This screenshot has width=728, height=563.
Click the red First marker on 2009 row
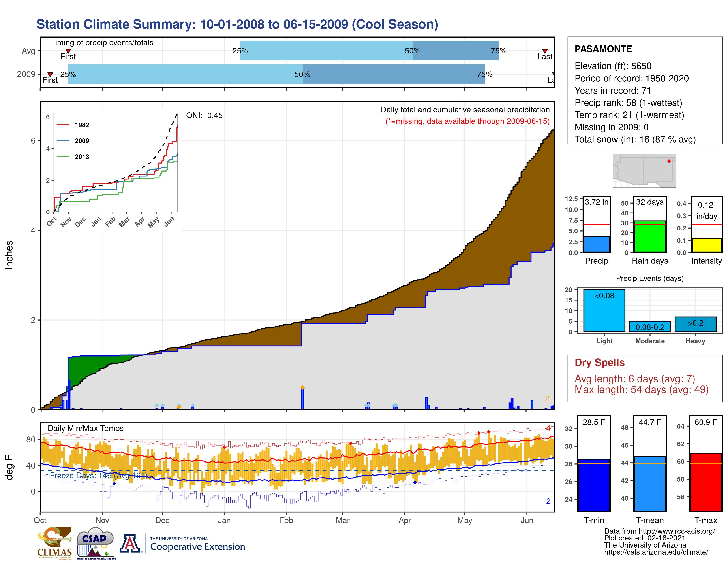[x=50, y=74]
